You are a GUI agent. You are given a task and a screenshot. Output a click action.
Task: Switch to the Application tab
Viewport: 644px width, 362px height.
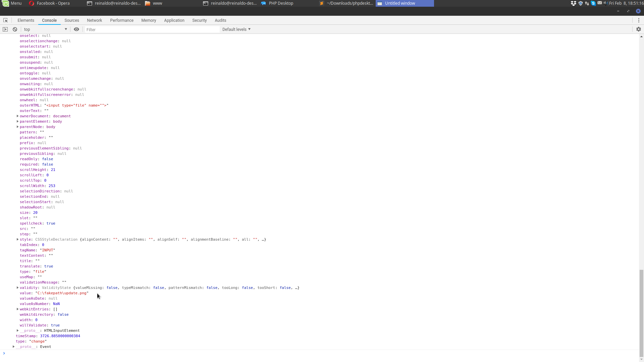[x=174, y=20]
